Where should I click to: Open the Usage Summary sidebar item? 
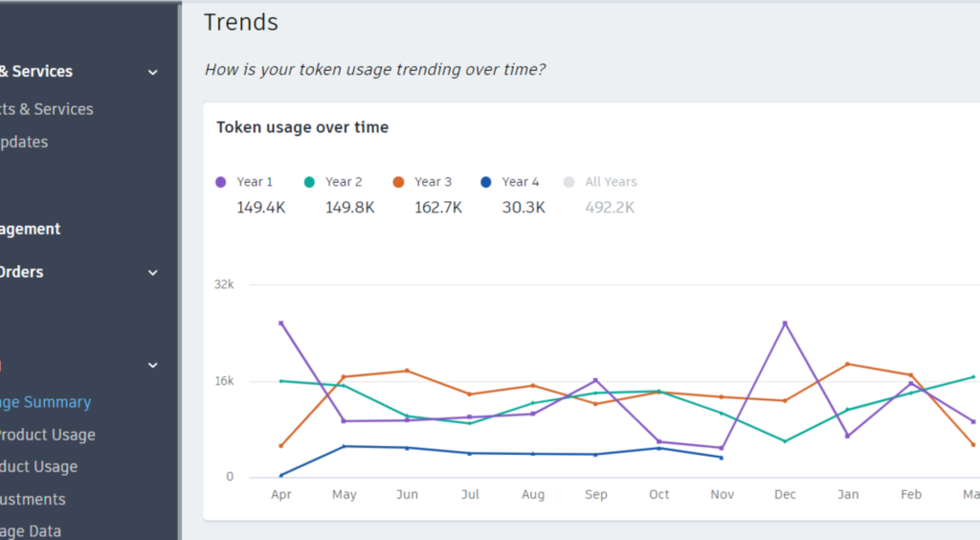tap(46, 402)
